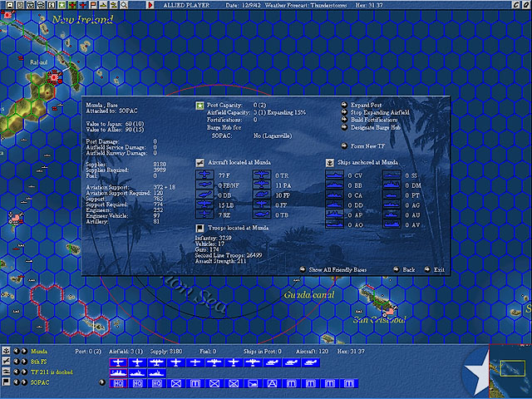The image size is (532, 399).
Task: Click next arrow on TF 211 row
Action: point(24,372)
